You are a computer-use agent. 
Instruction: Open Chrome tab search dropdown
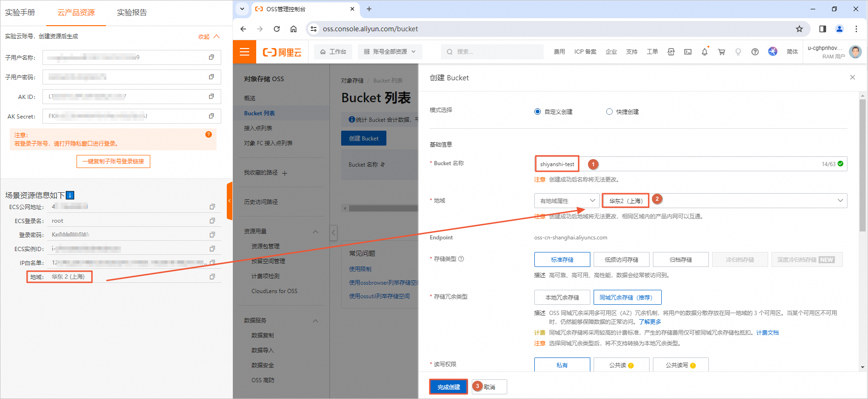[242, 9]
